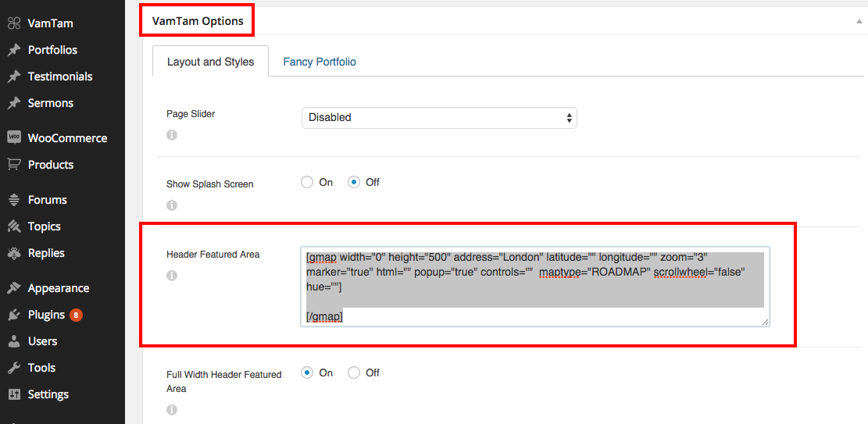Click the Products cart icon
Screen dimensions: 868x424
tap(14, 165)
